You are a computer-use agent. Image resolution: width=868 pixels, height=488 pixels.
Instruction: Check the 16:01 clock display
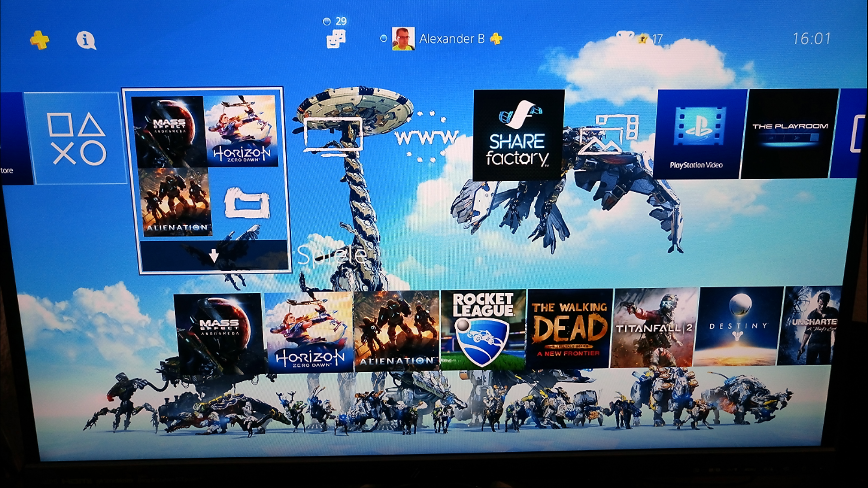[x=811, y=39]
